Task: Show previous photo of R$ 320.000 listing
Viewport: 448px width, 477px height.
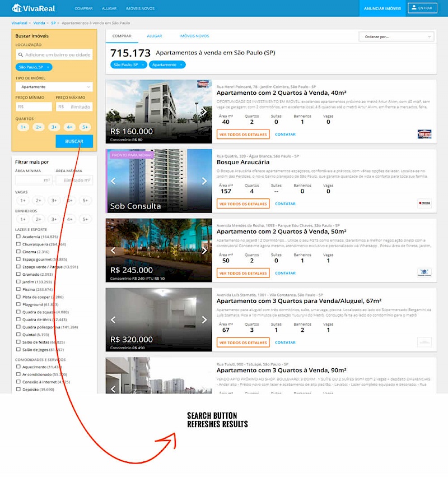Action: [113, 320]
